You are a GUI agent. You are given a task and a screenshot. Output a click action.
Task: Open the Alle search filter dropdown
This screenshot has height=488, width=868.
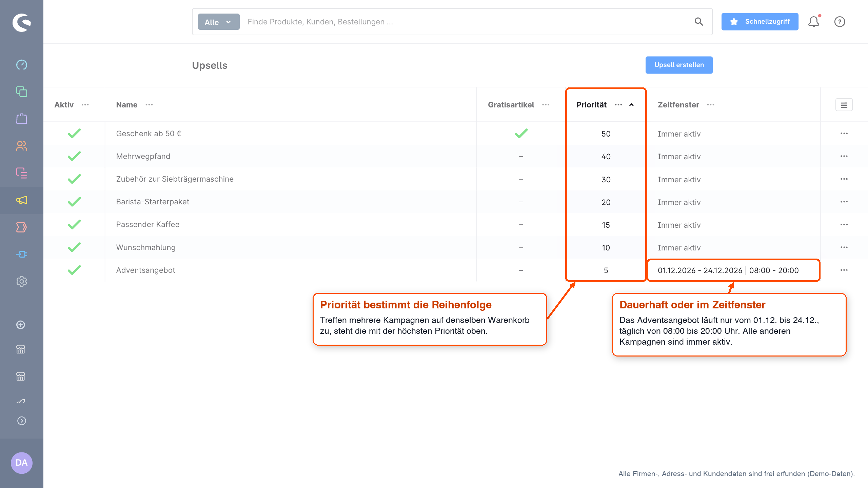219,22
